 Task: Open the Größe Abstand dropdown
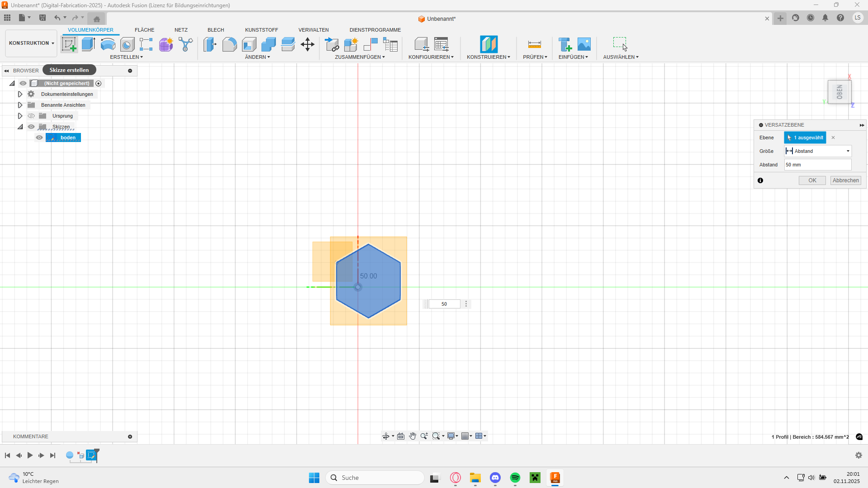click(818, 151)
